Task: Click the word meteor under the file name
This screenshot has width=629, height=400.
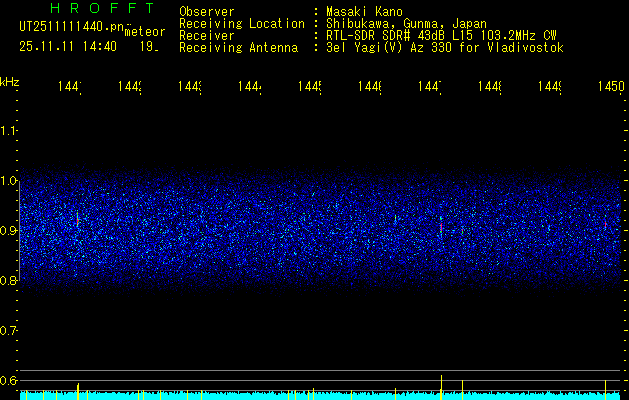Action: [x=145, y=32]
